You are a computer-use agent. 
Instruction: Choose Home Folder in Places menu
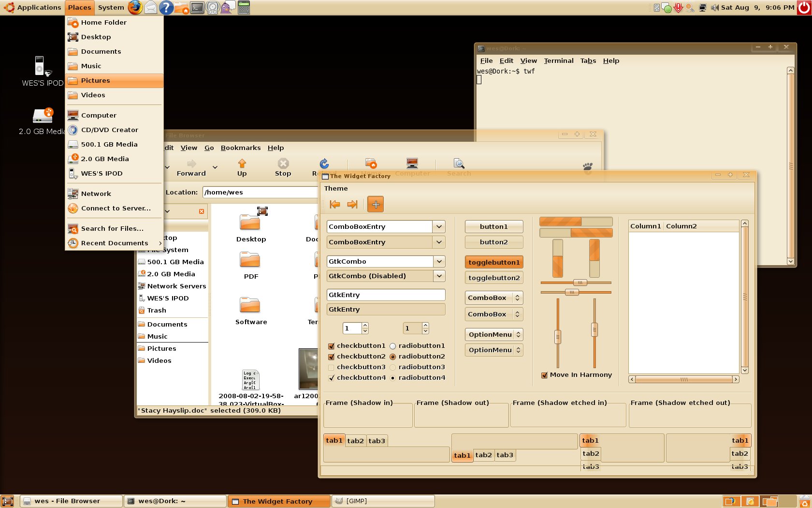tap(114, 22)
